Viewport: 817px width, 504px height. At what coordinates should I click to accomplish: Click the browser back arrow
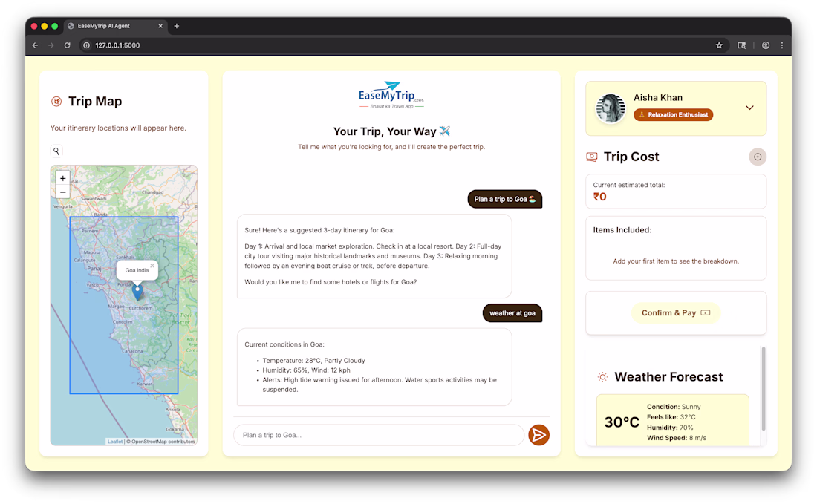coord(35,45)
